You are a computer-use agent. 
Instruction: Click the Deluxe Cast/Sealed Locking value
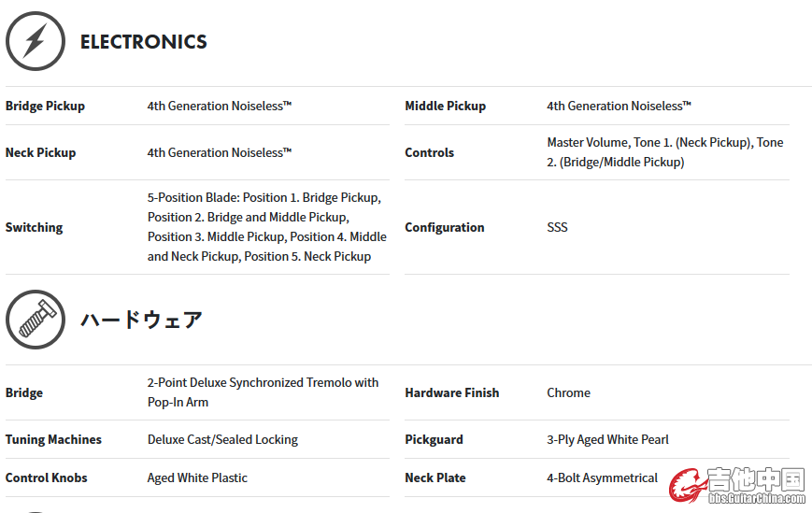click(x=222, y=440)
